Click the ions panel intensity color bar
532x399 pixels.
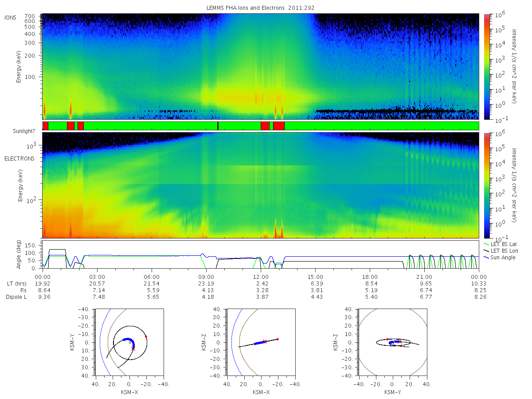pos(486,66)
